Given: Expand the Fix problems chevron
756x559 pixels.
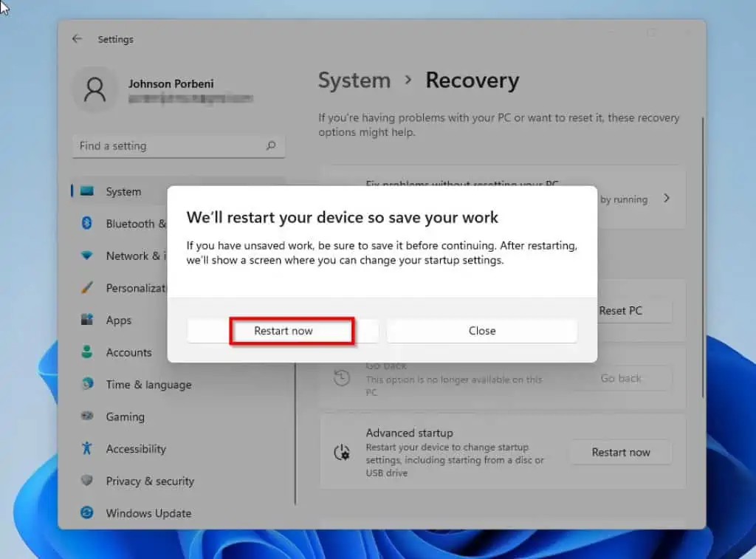Looking at the screenshot, I should (x=667, y=199).
